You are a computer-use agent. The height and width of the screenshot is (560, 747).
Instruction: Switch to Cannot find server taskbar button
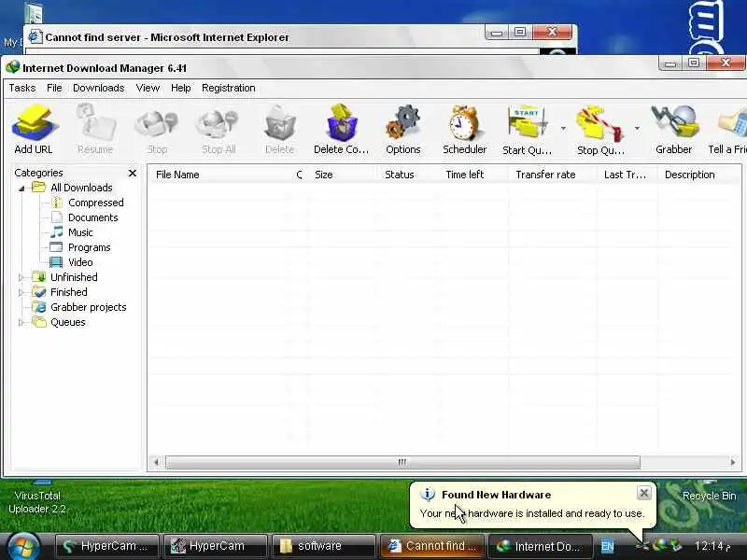point(431,546)
